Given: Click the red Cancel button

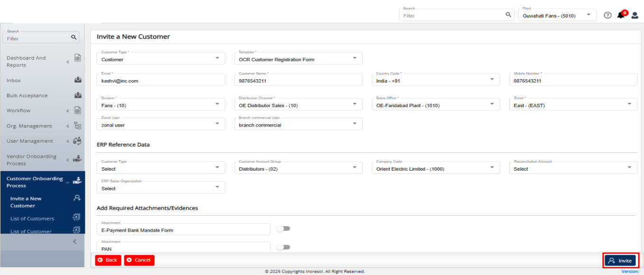Looking at the screenshot, I should pyautogui.click(x=139, y=260).
